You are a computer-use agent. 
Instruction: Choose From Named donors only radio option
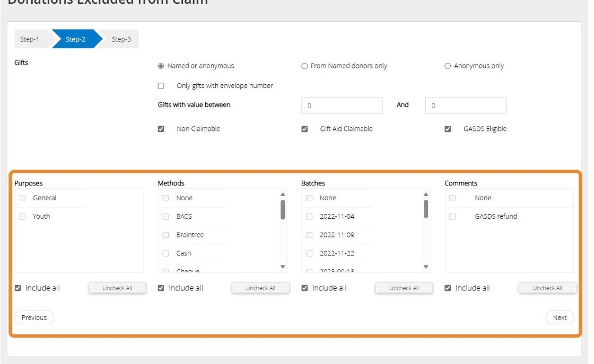tap(304, 66)
